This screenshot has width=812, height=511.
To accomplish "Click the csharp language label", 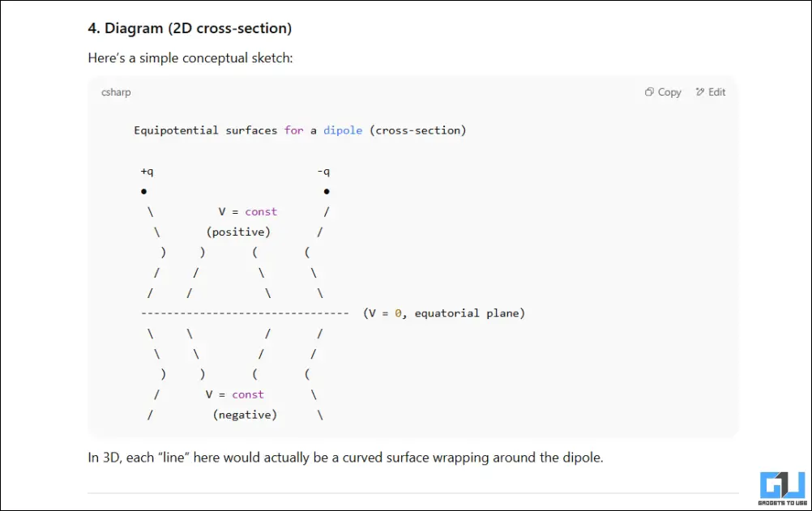I will click(116, 92).
